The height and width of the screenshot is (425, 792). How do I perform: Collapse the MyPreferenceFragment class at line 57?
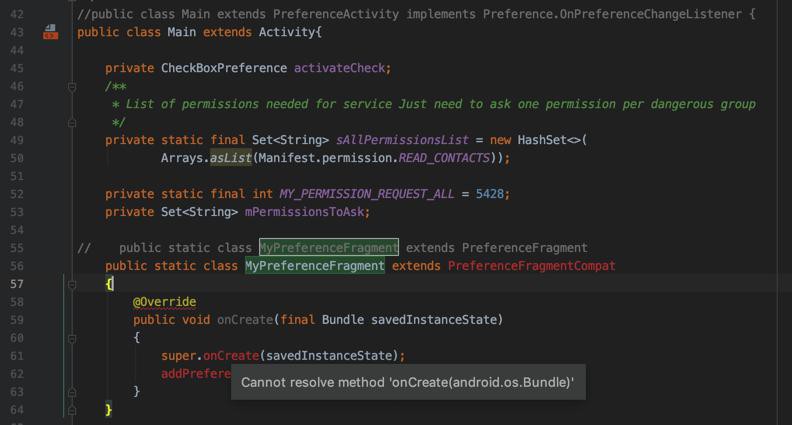[72, 285]
